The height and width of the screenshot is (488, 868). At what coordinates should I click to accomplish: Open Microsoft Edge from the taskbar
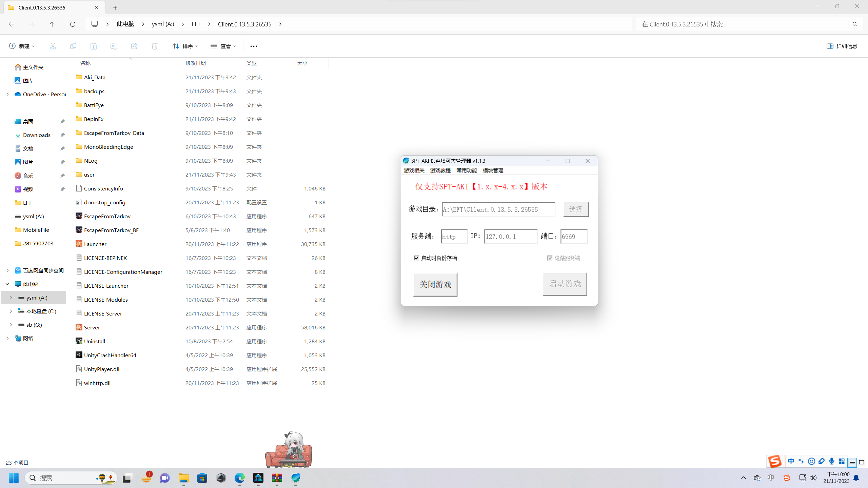(240, 478)
